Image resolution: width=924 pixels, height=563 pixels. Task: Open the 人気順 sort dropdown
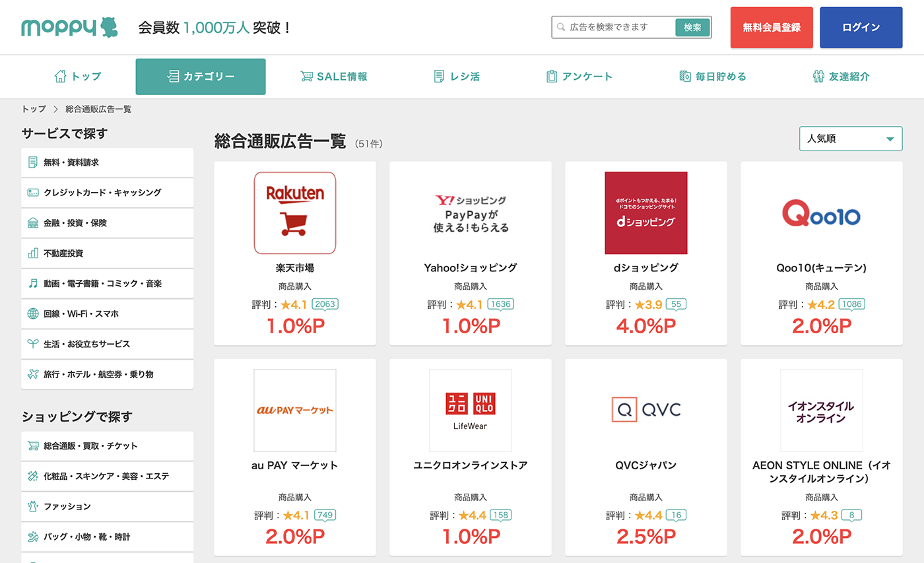tap(851, 139)
